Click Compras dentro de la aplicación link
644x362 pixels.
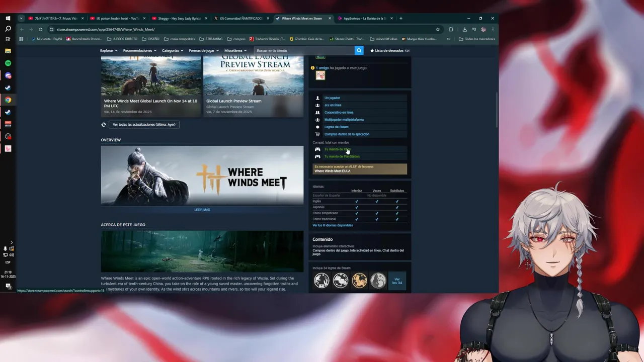(347, 134)
